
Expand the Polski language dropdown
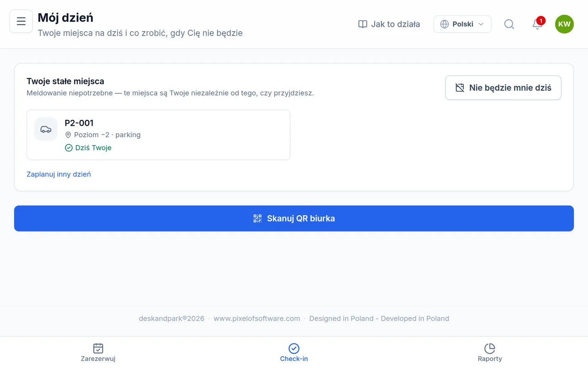click(462, 24)
